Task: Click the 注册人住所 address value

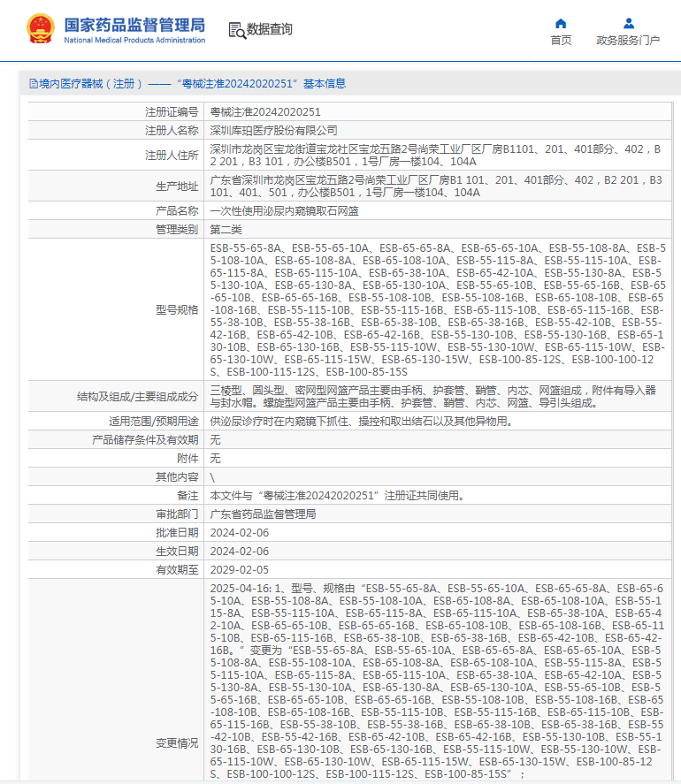Action: click(x=437, y=155)
